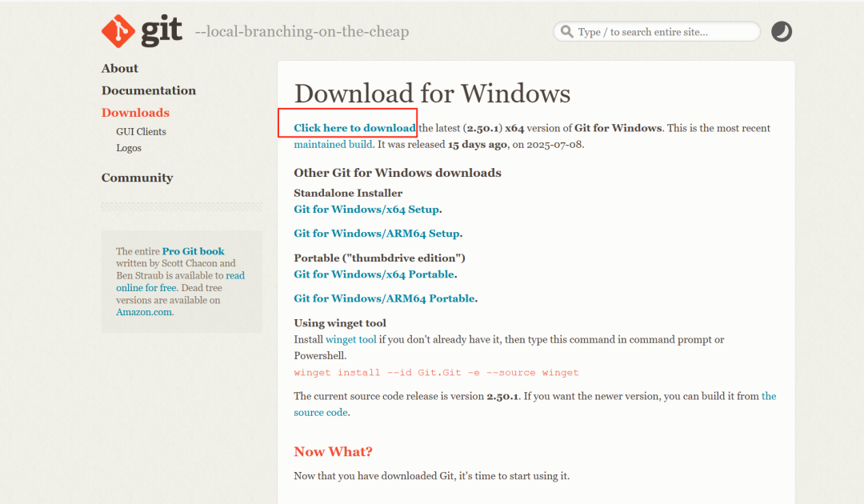The image size is (864, 504).
Task: Open the About section
Action: click(119, 68)
